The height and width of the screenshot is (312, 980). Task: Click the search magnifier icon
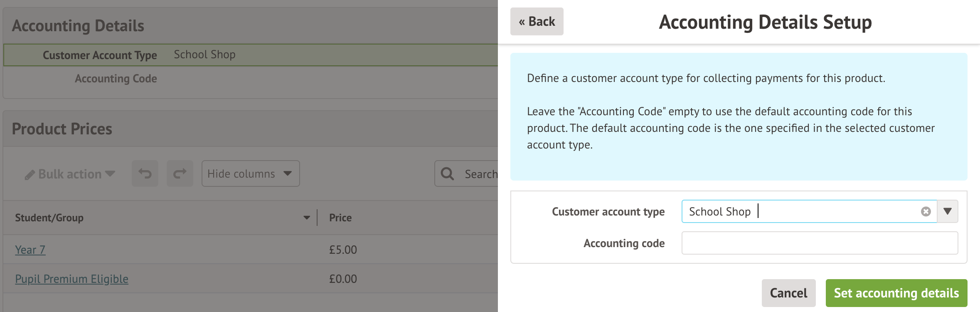(x=447, y=173)
